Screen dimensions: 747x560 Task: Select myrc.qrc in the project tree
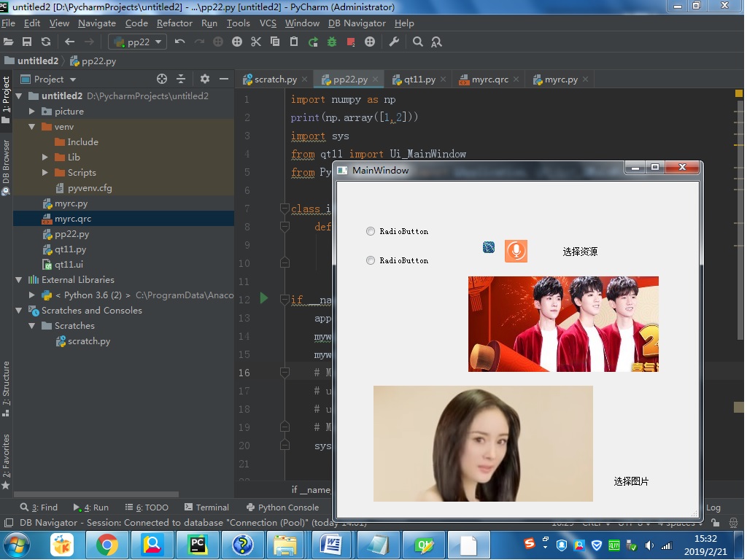(x=124, y=219)
